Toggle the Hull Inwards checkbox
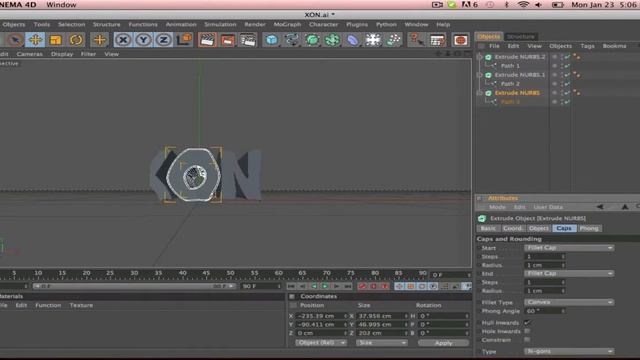This screenshot has width=640, height=360. click(x=527, y=322)
